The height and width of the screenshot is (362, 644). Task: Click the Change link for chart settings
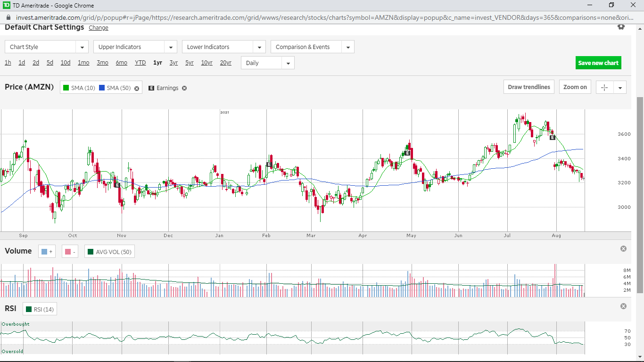[99, 28]
